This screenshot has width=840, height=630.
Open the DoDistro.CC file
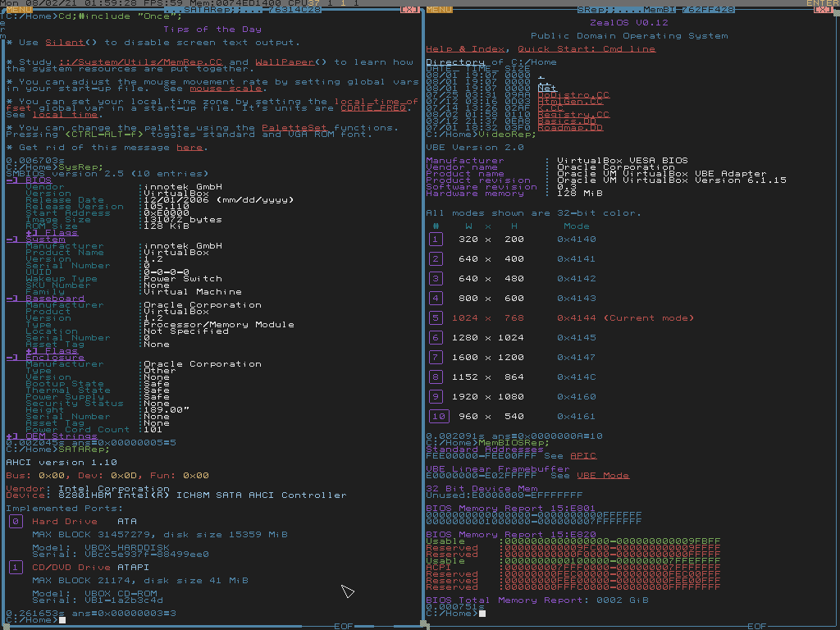[x=573, y=95]
